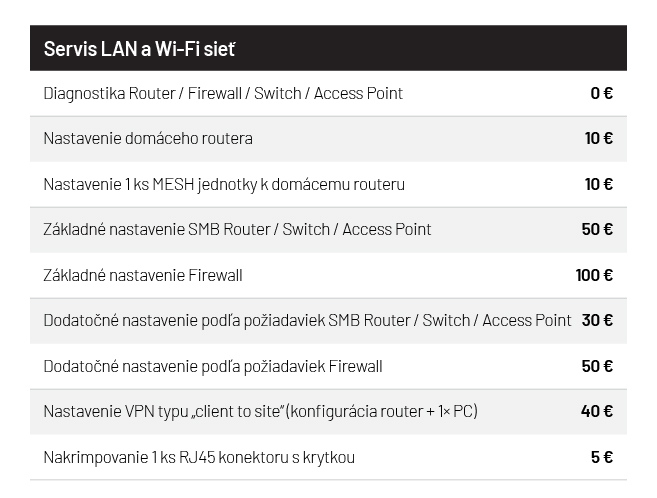The image size is (657, 498).
Task: Click the 10 € price for domáceho routera
Action: point(598,138)
